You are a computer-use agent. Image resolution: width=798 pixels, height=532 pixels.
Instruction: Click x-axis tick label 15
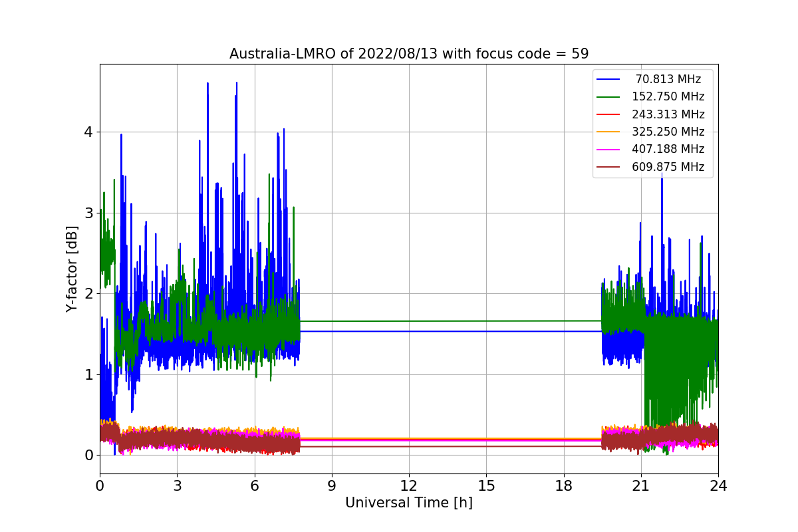(486, 485)
